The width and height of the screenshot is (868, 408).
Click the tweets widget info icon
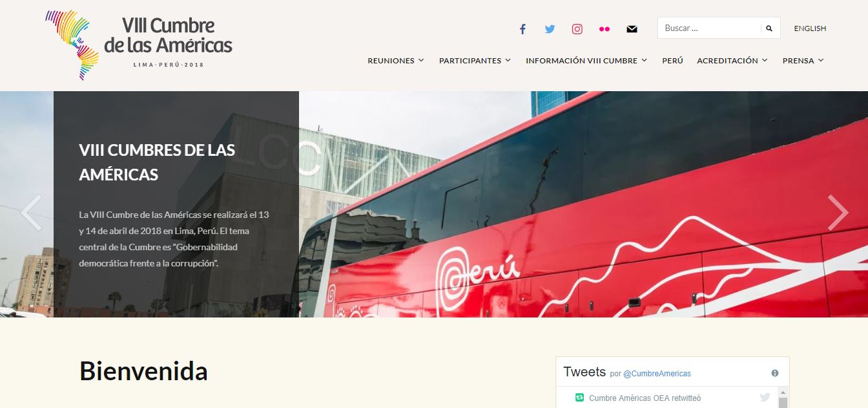pos(775,373)
